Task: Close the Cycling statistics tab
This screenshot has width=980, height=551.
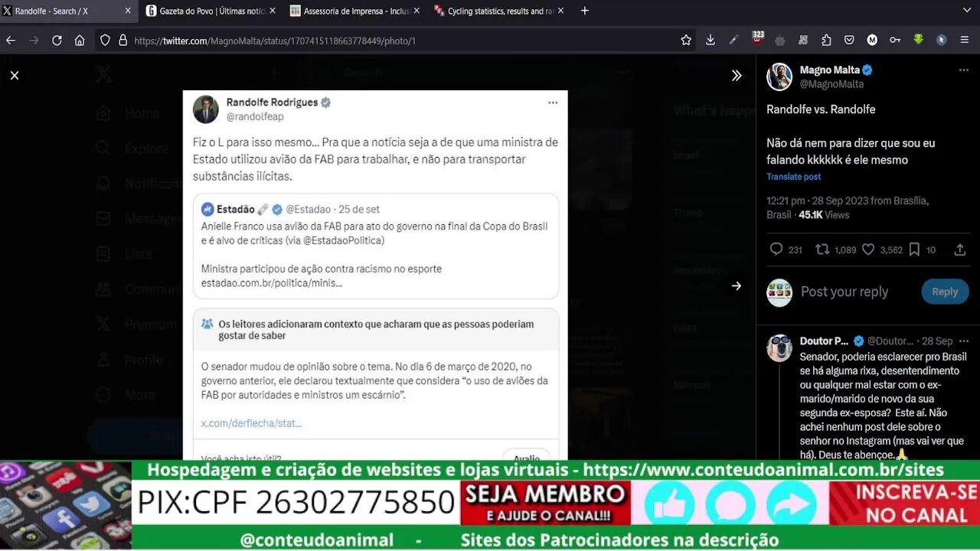Action: pos(561,11)
